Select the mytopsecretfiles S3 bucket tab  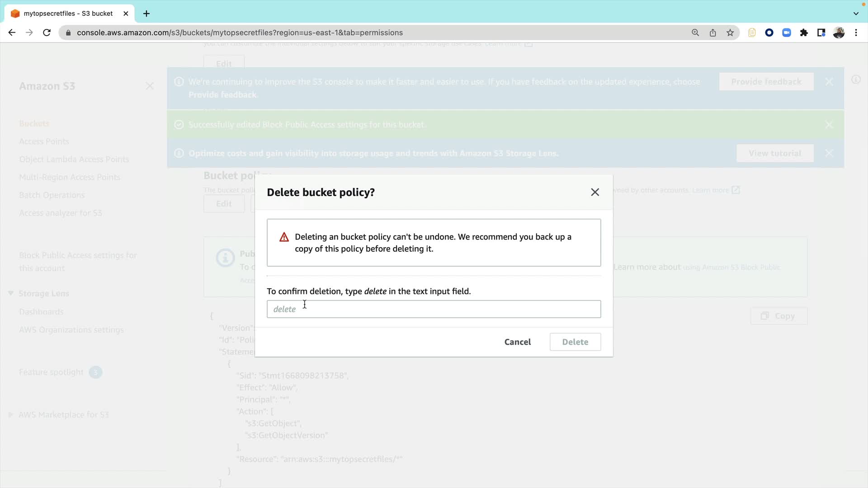[x=68, y=14]
